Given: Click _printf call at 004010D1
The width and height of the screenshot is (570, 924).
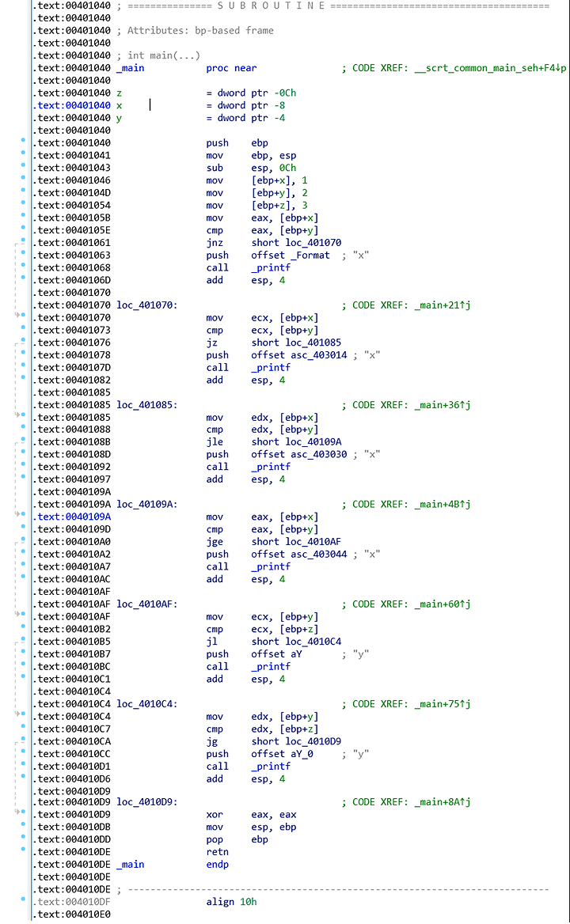Looking at the screenshot, I should (x=271, y=766).
